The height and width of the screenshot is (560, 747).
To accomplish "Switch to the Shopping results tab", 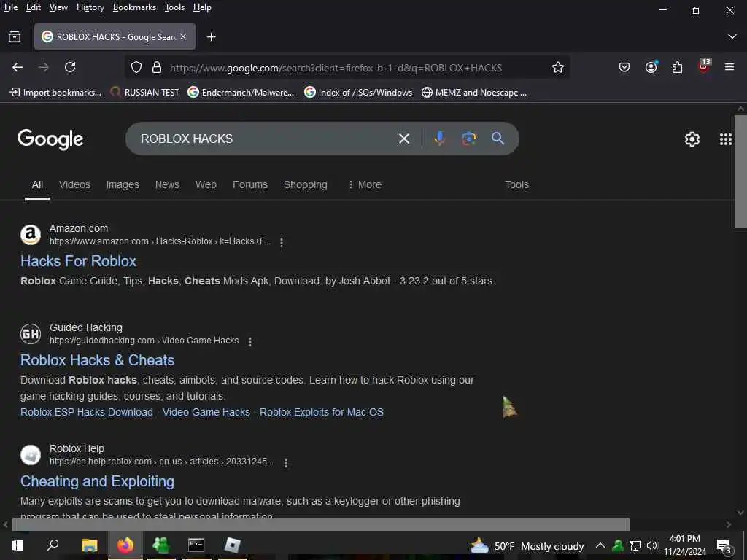I will (x=306, y=184).
